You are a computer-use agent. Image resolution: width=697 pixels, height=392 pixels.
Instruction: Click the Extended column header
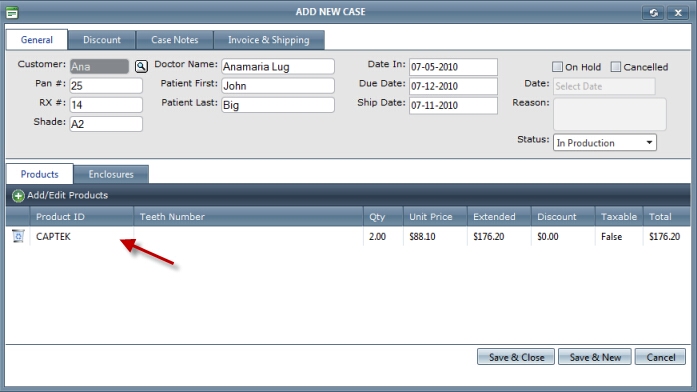(499, 216)
